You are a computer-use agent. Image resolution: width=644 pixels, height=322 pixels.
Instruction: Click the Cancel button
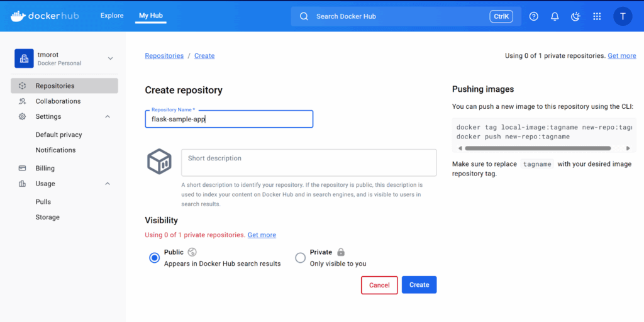[379, 285]
